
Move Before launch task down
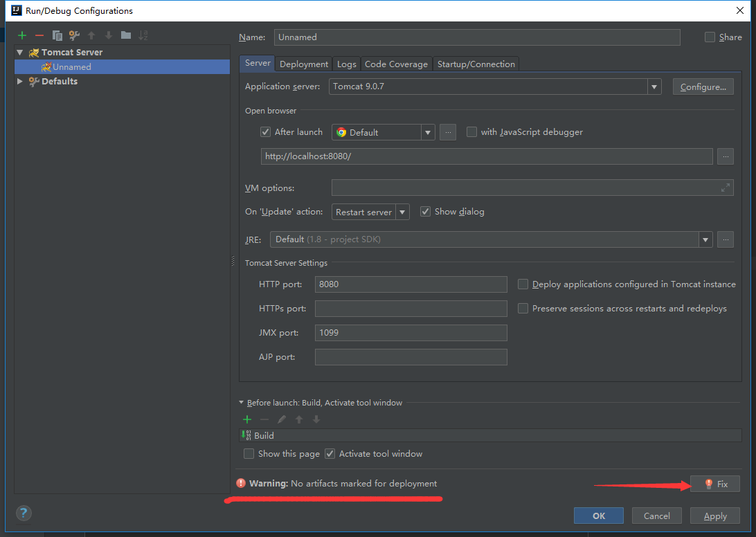point(316,419)
